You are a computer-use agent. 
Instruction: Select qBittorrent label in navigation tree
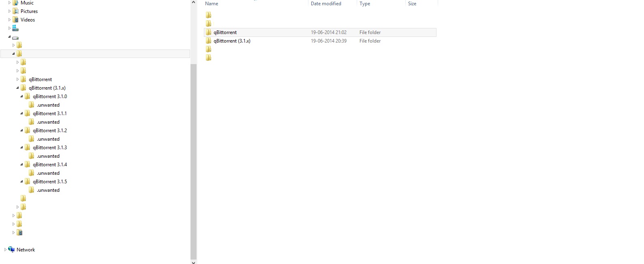(40, 79)
